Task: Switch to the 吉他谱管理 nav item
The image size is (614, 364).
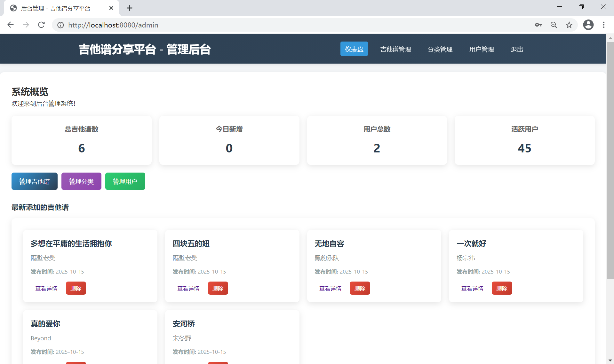Action: [x=395, y=49]
